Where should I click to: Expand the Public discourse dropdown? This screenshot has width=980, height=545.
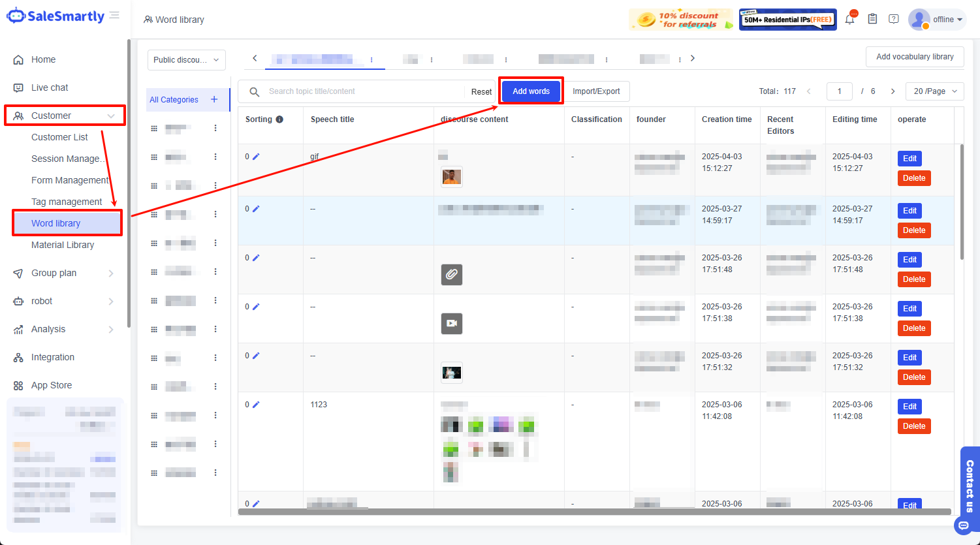coord(186,60)
